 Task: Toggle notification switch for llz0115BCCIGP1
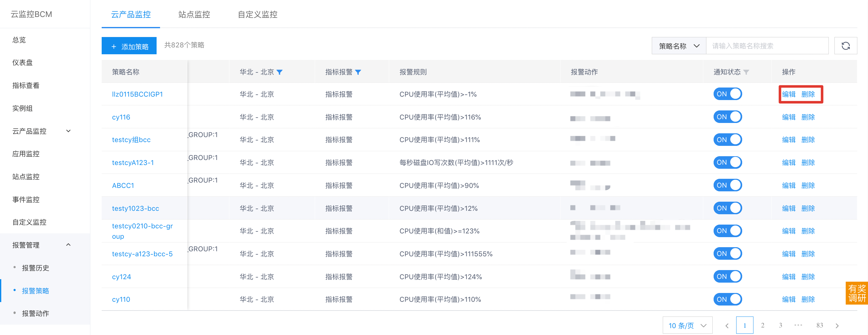727,94
